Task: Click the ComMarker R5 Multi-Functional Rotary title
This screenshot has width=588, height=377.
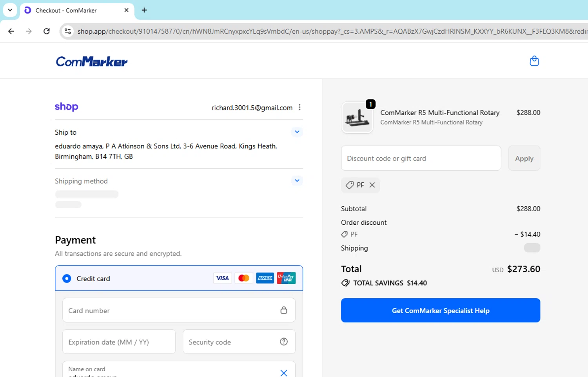Action: pos(440,112)
